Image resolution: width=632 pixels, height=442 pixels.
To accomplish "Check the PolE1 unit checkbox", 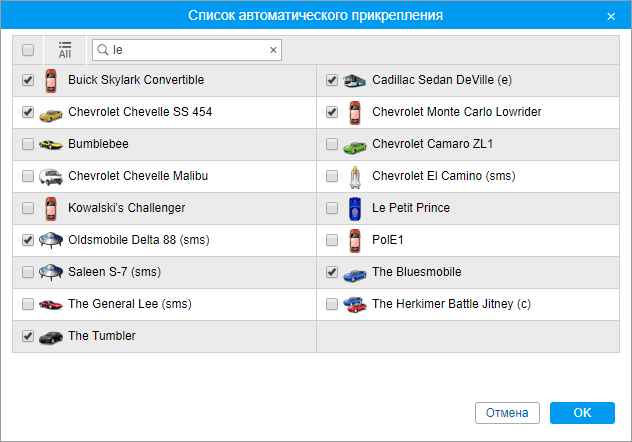I will pyautogui.click(x=333, y=240).
